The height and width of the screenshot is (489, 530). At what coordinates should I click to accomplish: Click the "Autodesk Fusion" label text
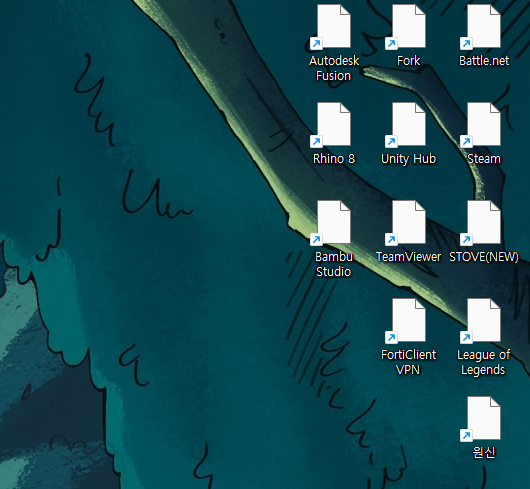[334, 68]
